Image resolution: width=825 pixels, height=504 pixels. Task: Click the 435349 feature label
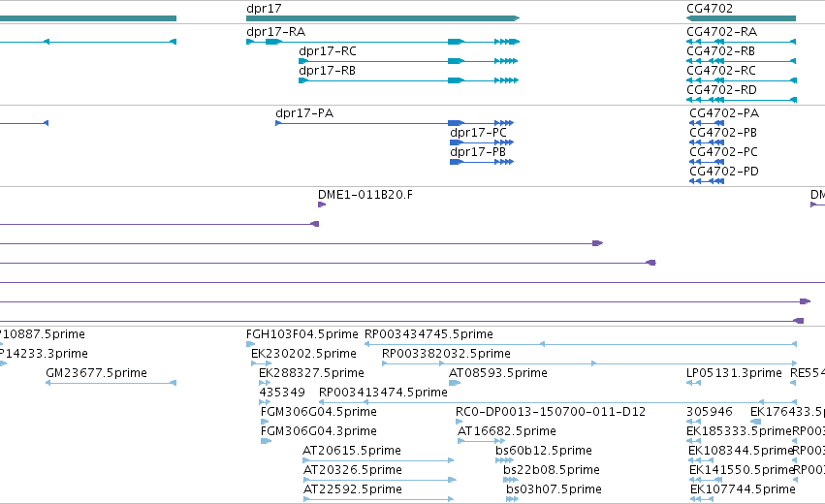pyautogui.click(x=282, y=393)
